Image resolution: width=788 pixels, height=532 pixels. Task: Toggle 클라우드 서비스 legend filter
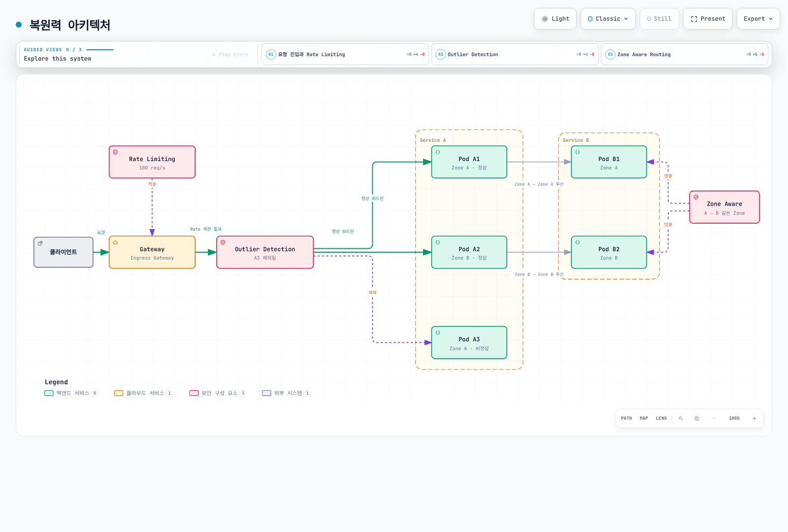[143, 393]
